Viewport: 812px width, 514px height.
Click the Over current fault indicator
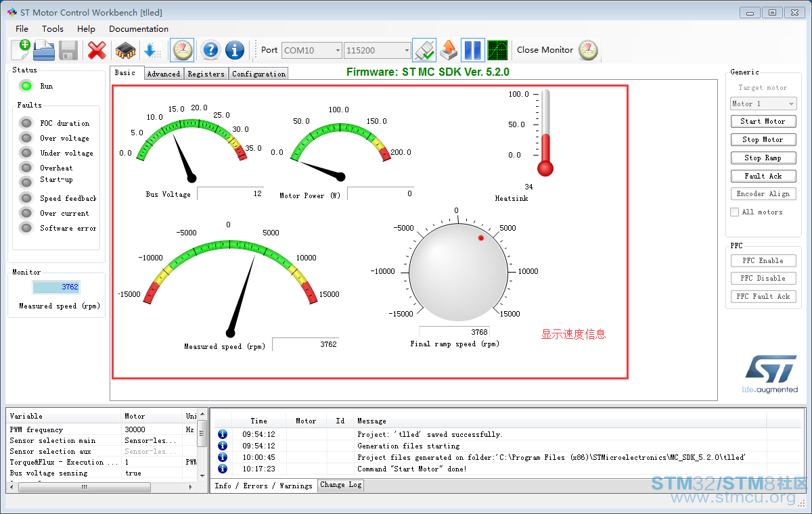coord(26,213)
